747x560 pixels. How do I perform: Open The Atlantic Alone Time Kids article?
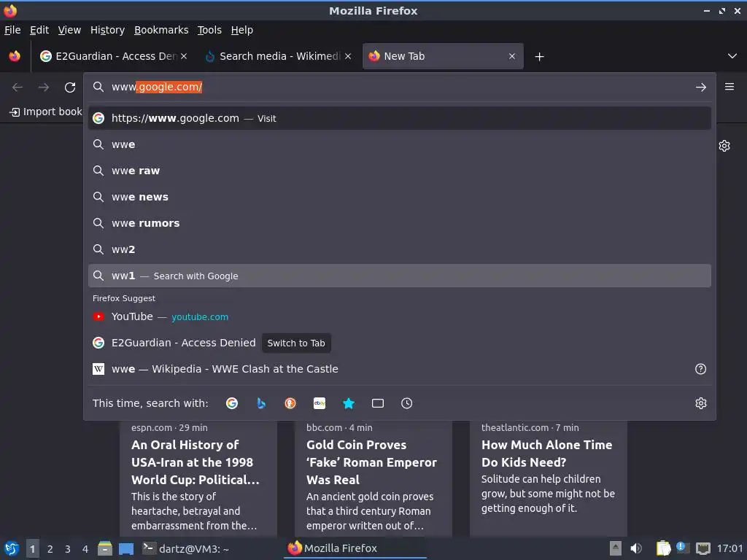(549, 478)
